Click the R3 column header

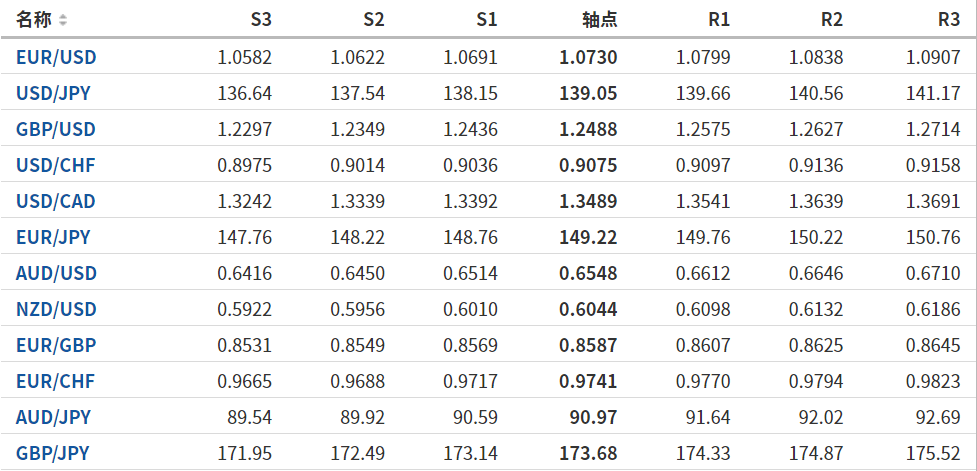(x=949, y=20)
